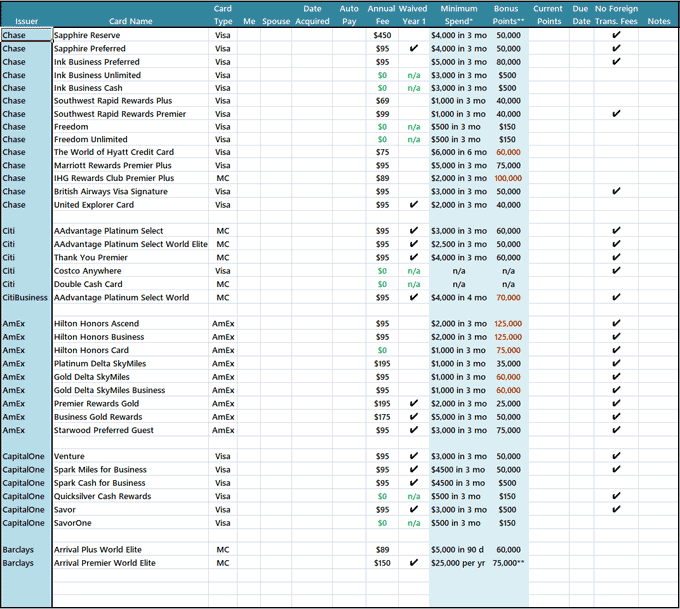Select the 75,000** bonus points cell
The image size is (680, 609).
pos(508,563)
